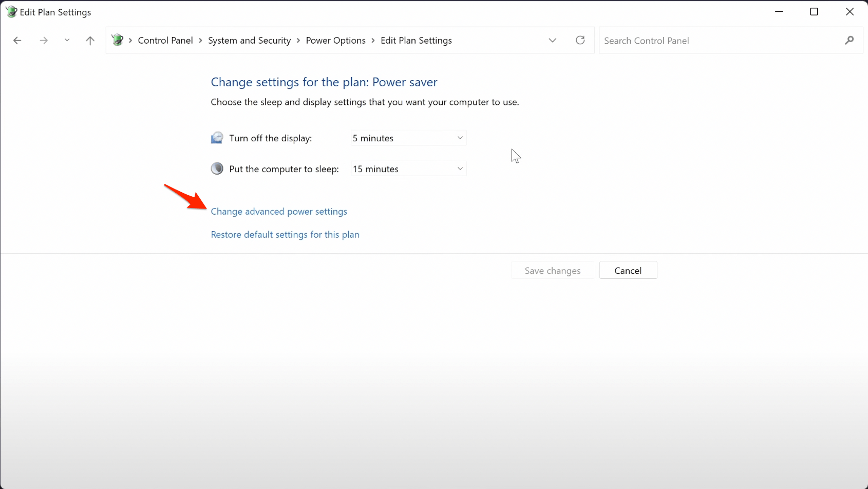Click the Forward navigation arrow
The width and height of the screenshot is (868, 489).
[x=44, y=41]
